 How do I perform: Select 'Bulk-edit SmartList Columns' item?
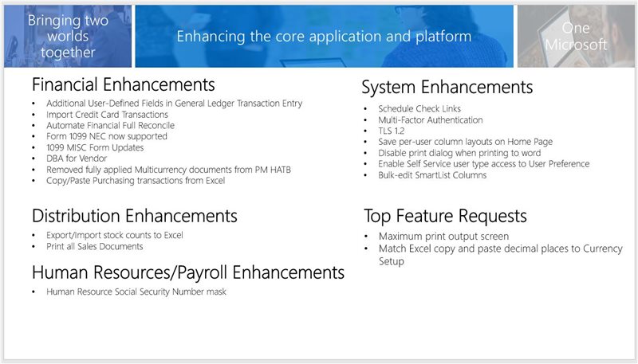(432, 175)
